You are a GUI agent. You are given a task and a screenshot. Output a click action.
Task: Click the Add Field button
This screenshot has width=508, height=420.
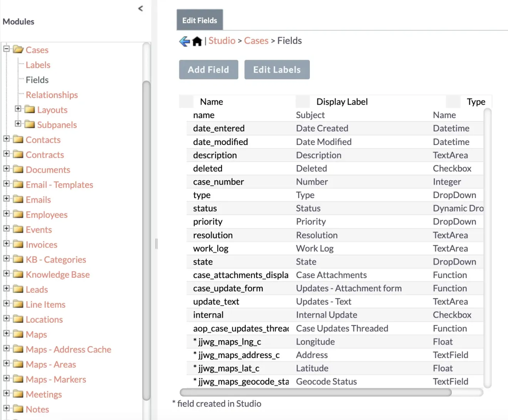coord(208,70)
